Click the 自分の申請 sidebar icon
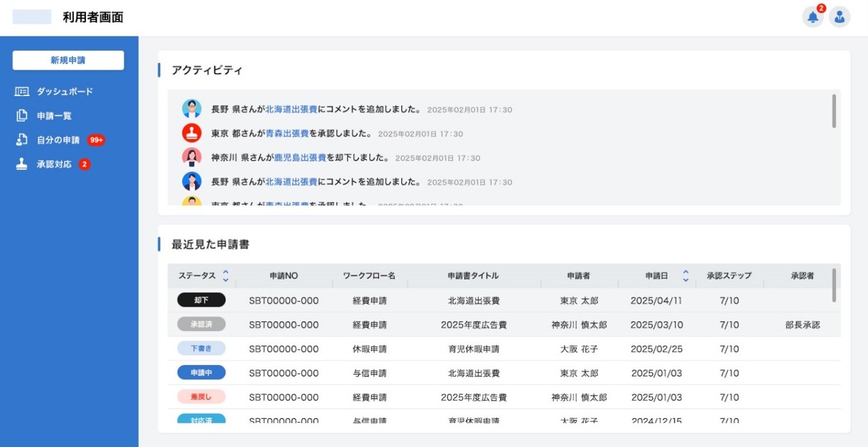This screenshot has height=447, width=868. (x=22, y=140)
